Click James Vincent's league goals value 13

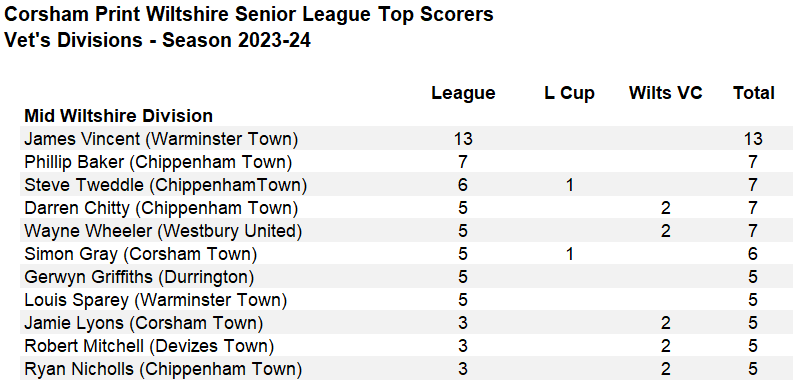tap(463, 139)
